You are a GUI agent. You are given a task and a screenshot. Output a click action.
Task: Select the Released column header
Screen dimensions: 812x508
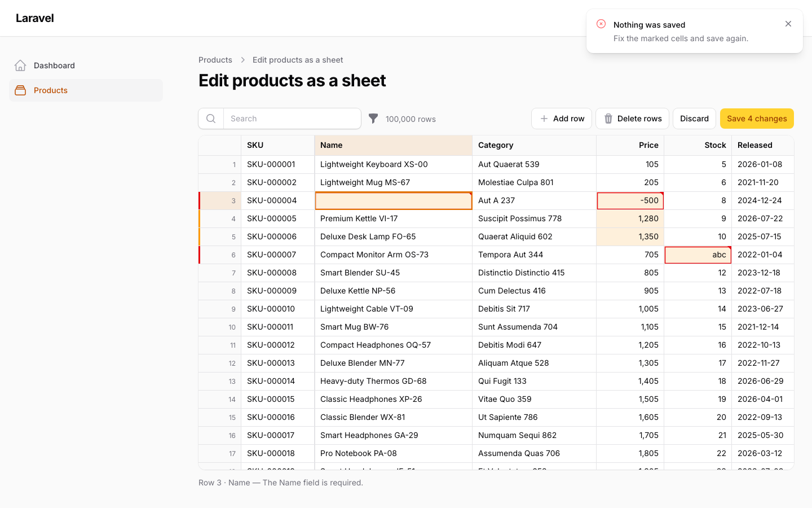[763, 145]
